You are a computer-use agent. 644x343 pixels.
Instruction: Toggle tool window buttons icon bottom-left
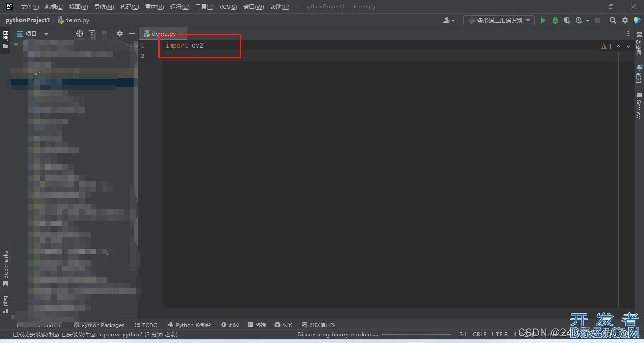coord(5,335)
